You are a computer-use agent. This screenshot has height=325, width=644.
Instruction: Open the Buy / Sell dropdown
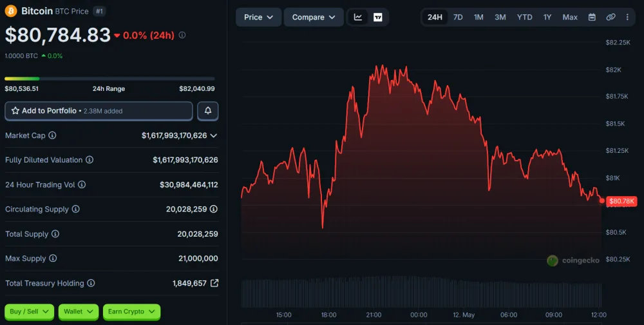29,311
